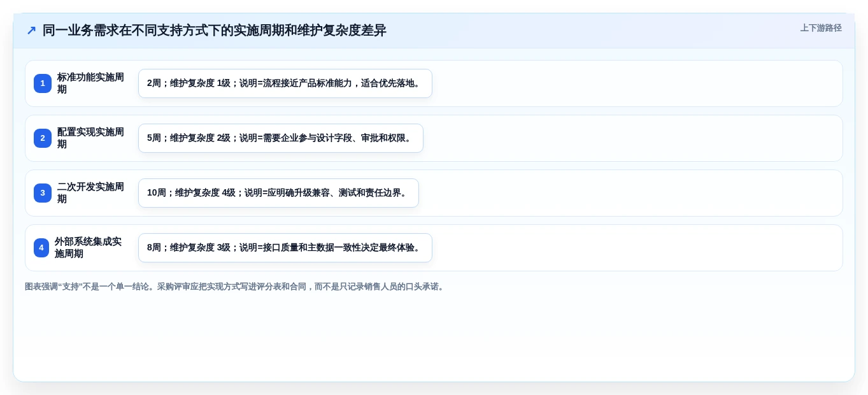Select the 外部系统集成实施周期 label
Image resolution: width=868 pixels, height=395 pixels.
[x=90, y=248]
